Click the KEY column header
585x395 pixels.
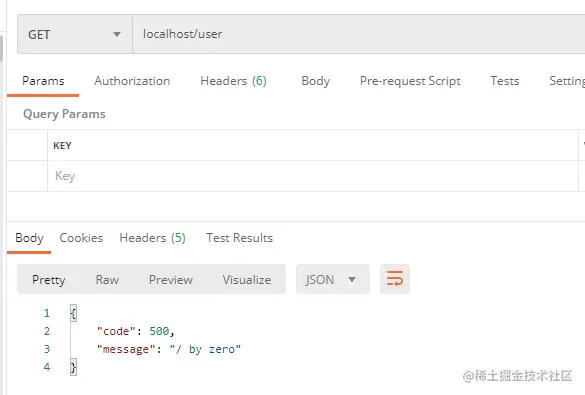click(62, 145)
